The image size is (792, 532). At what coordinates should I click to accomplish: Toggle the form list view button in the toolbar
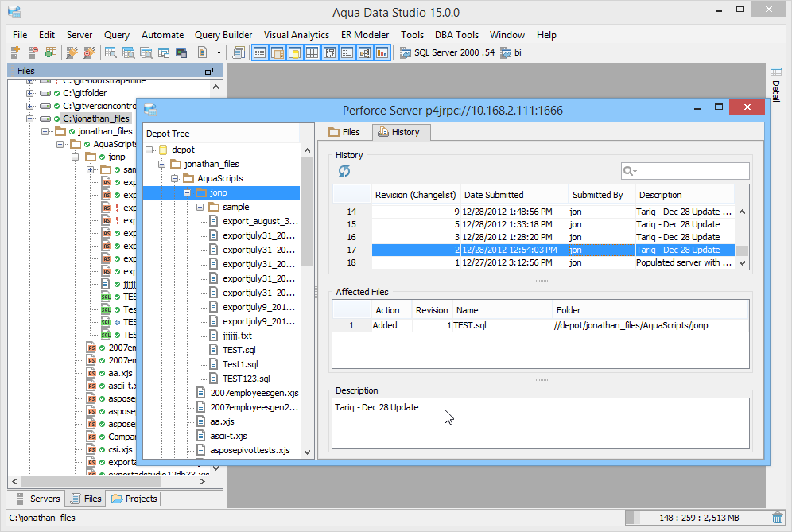[347, 52]
